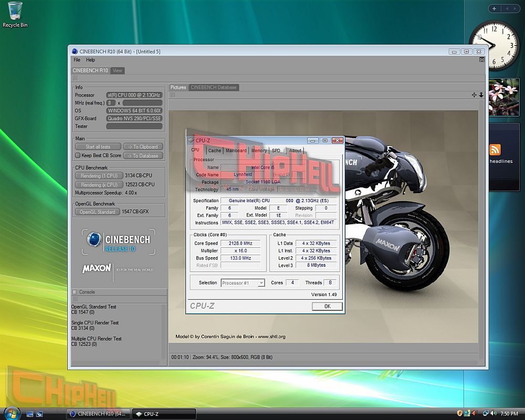
Task: Open the RSS feed headlines gadget icon
Action: pyautogui.click(x=495, y=150)
